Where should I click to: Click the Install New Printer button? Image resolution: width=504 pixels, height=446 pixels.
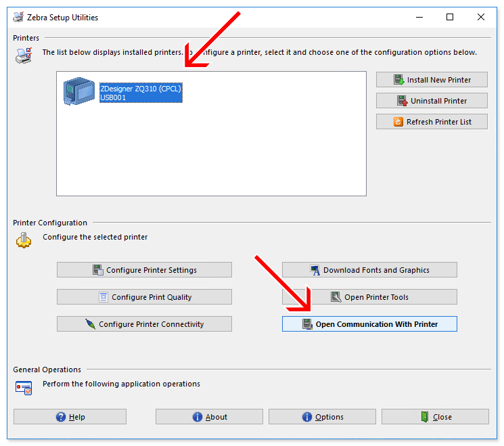tap(432, 80)
